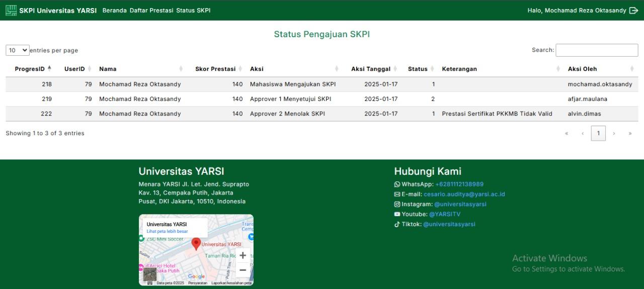This screenshot has height=289, width=644.
Task: Click Halo, Mochamad Reza Oktasandy greeting
Action: point(577,11)
